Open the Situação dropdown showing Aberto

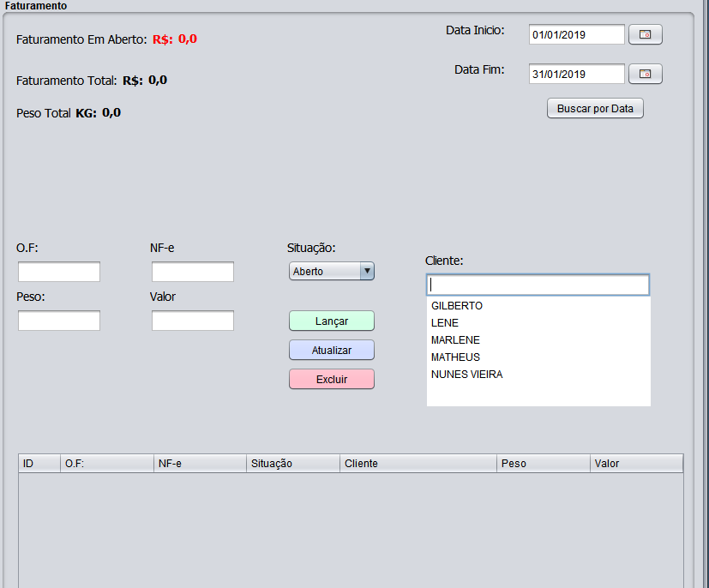point(332,271)
